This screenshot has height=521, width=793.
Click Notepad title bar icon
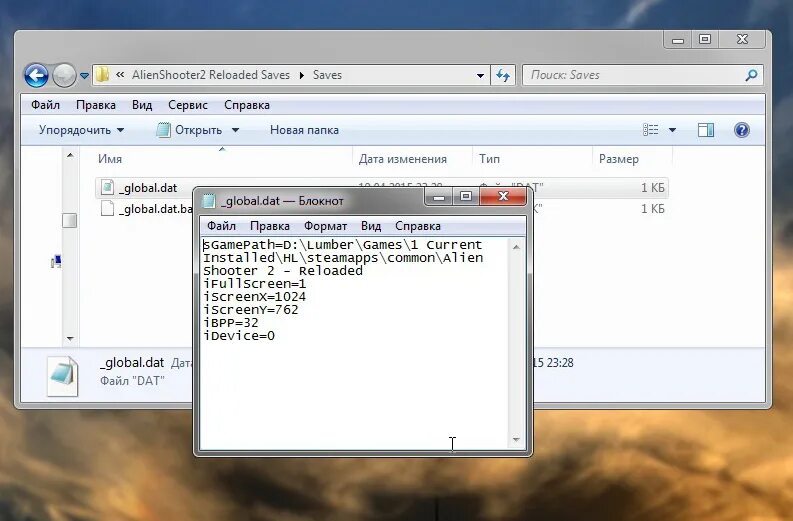(209, 201)
